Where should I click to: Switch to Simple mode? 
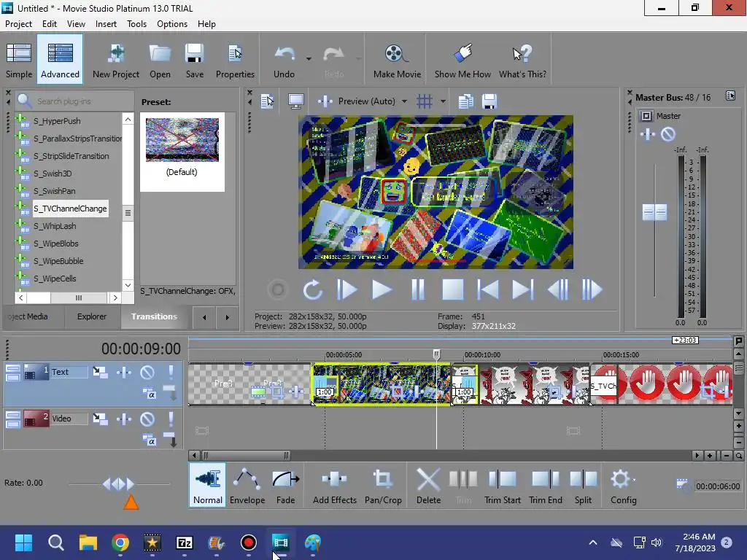point(19,60)
